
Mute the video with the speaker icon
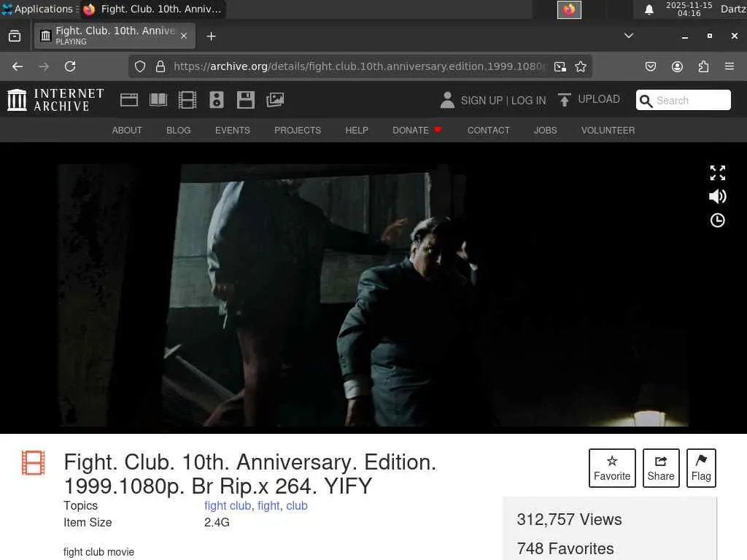coord(718,196)
